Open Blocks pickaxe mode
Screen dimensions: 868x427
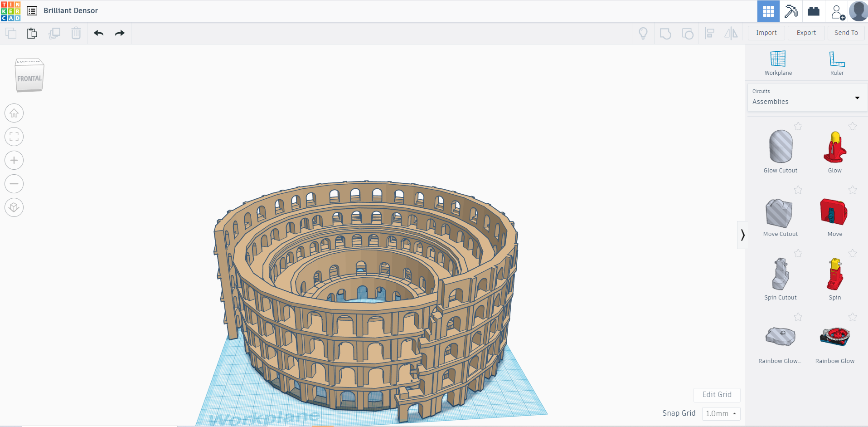coord(791,11)
